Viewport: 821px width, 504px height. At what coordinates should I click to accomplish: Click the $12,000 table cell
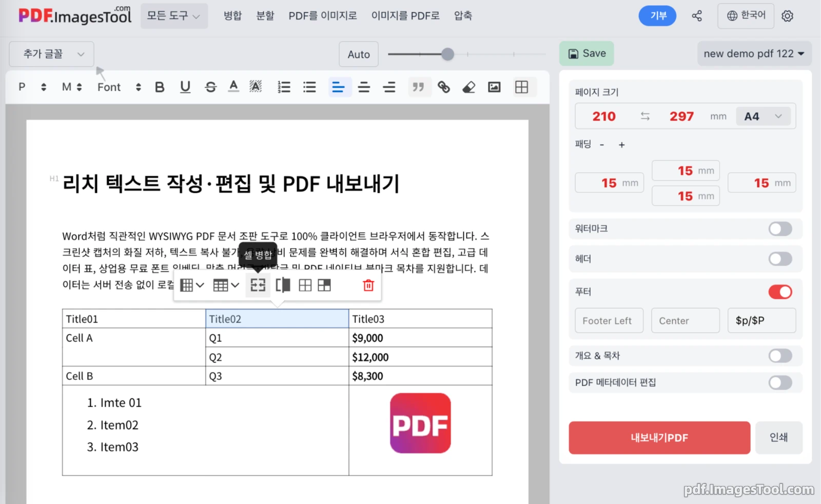pos(420,357)
